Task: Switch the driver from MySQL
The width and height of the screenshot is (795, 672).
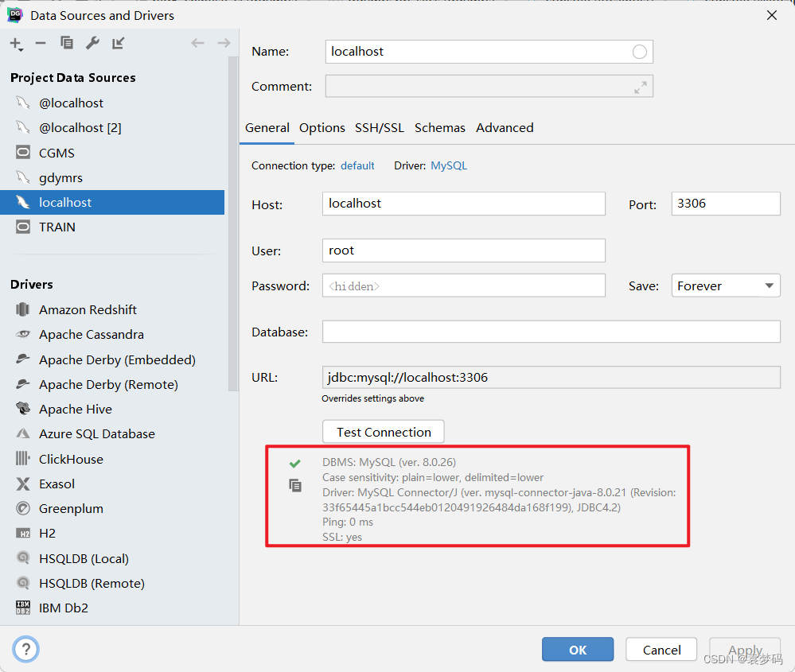Action: coord(448,165)
